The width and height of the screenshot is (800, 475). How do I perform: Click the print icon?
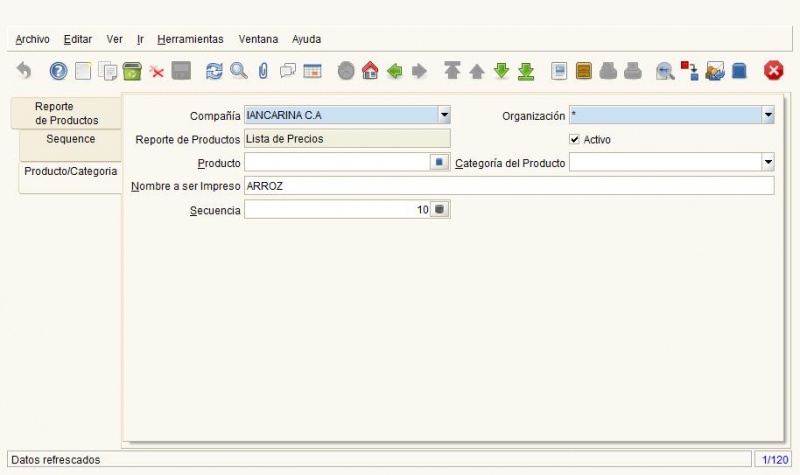(x=633, y=70)
